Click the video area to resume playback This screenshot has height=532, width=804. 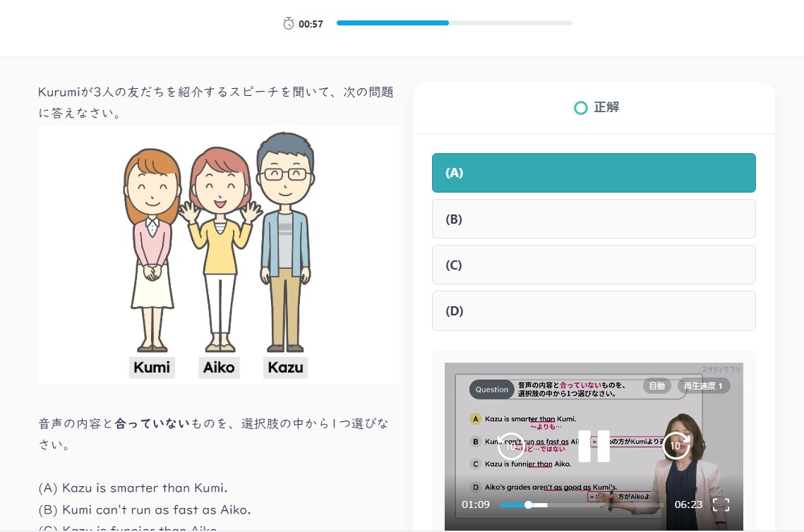tap(594, 447)
